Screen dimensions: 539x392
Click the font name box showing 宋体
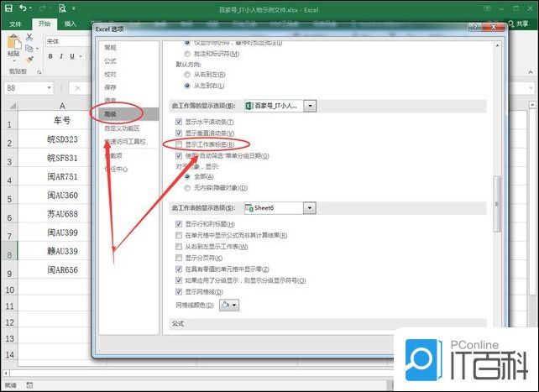point(69,41)
